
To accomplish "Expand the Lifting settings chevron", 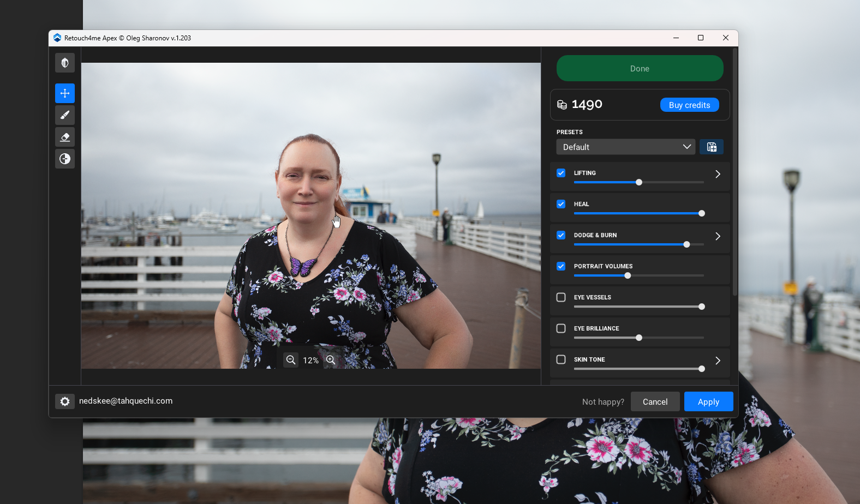I will pos(718,174).
